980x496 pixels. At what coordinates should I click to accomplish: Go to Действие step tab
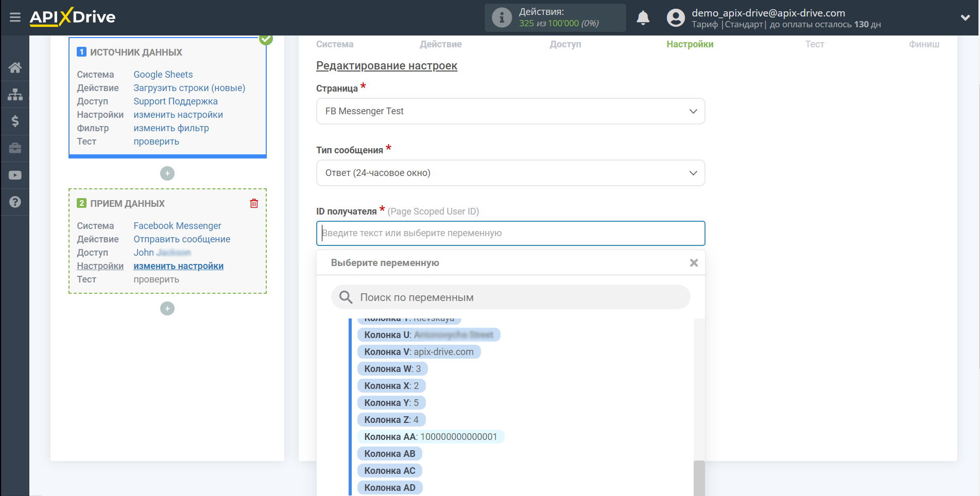coord(441,44)
